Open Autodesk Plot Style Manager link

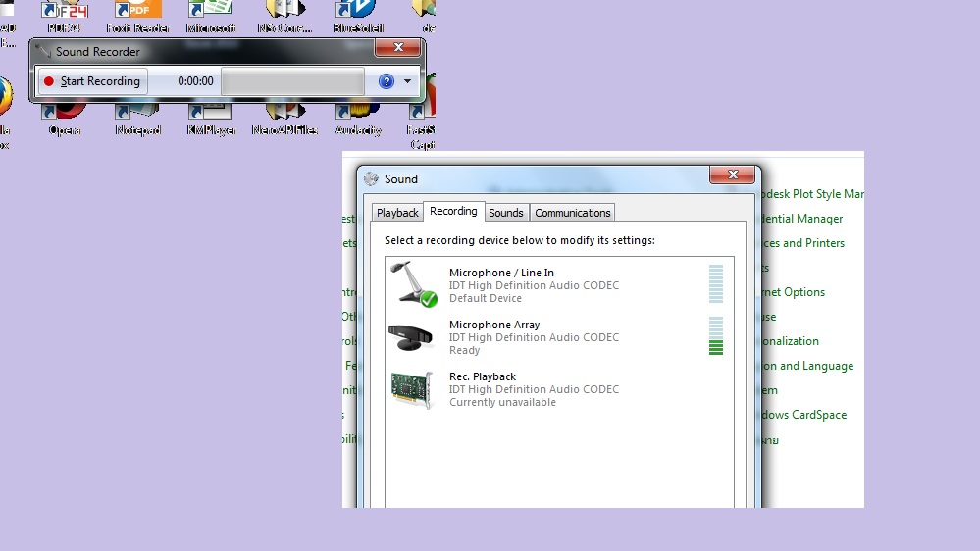click(813, 194)
